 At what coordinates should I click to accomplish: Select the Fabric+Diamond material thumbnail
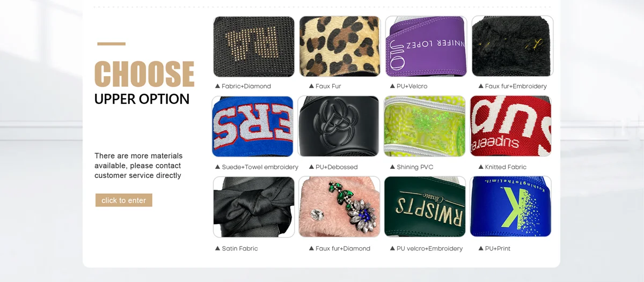[x=254, y=47]
